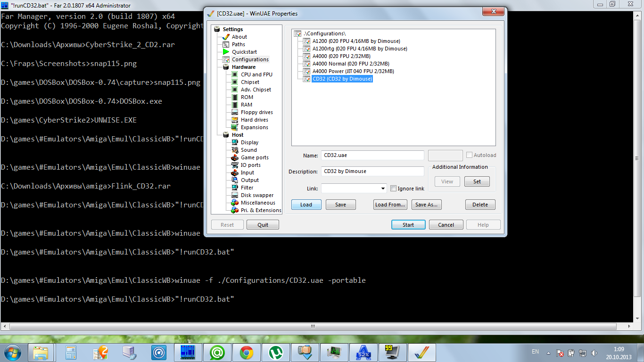Image resolution: width=644 pixels, height=362 pixels.
Task: Click Google Chrome in the taskbar
Action: [x=246, y=353]
